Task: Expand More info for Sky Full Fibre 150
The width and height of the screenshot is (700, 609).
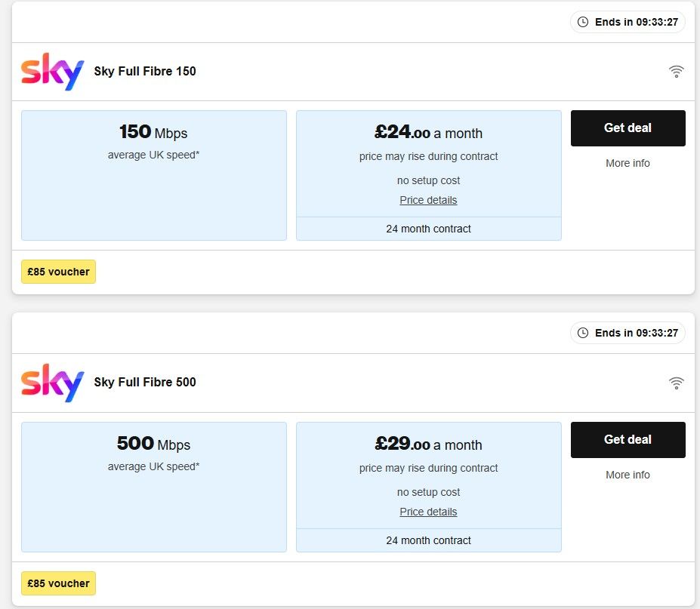Action: point(628,163)
